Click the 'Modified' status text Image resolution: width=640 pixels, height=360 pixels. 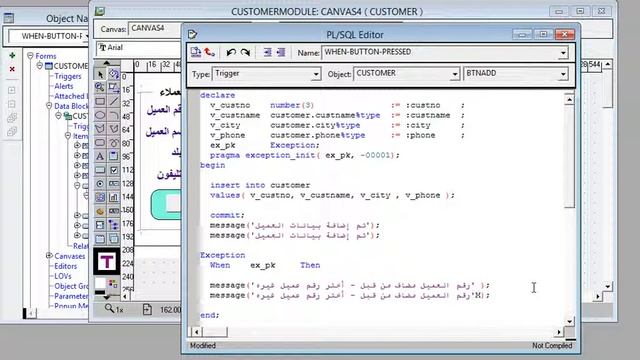(203, 346)
